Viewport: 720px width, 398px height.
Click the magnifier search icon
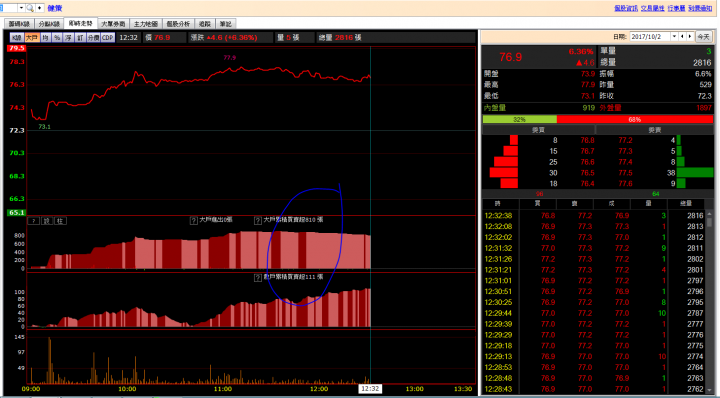[30, 8]
